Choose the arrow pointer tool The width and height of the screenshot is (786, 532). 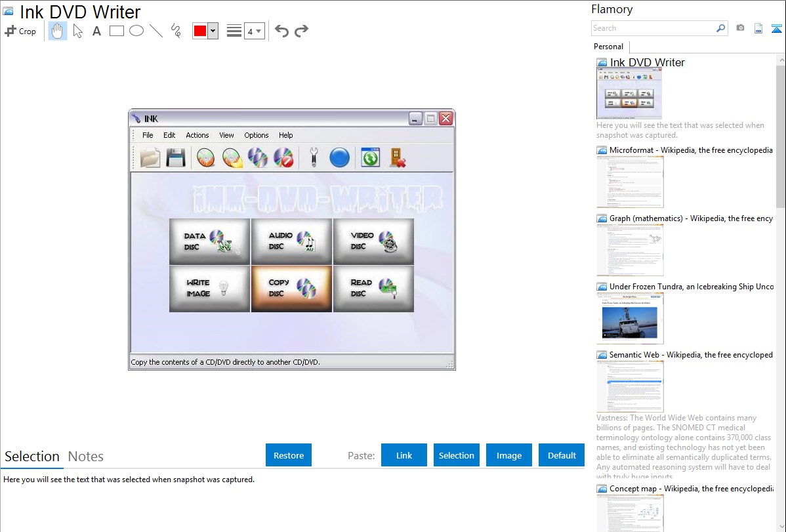pos(77,31)
